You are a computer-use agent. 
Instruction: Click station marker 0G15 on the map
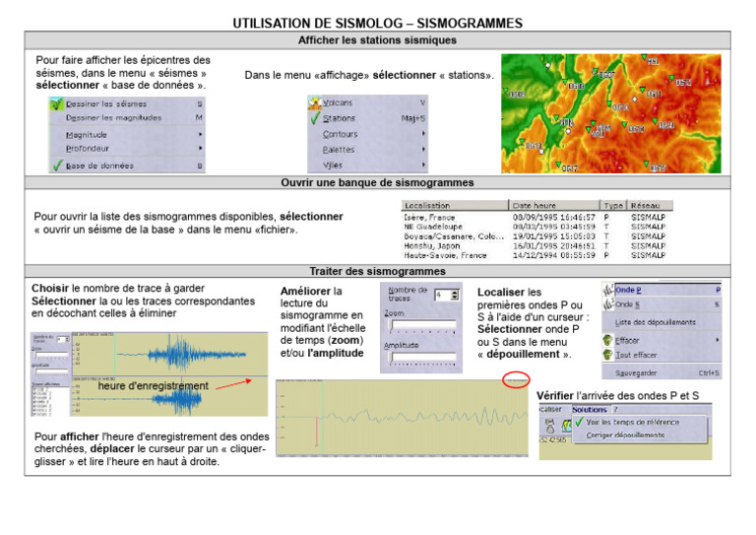tap(647, 164)
